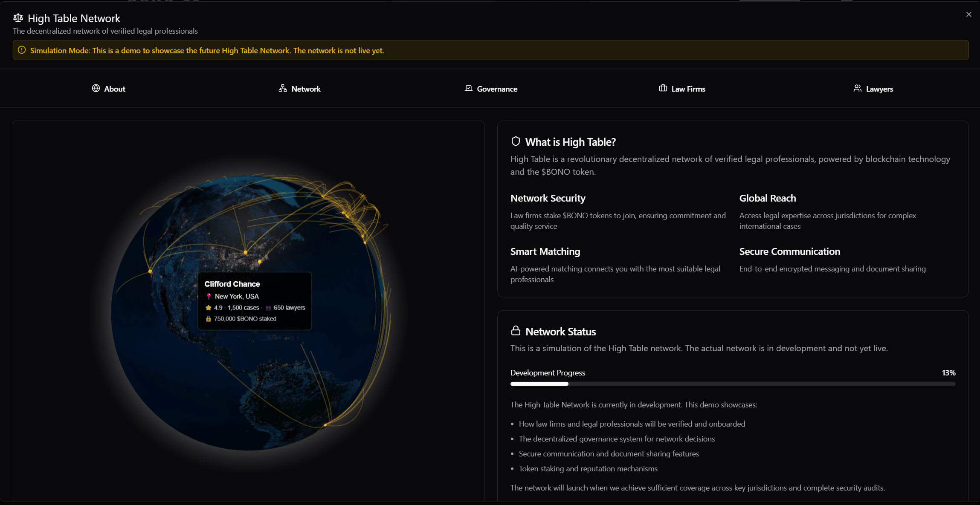
Task: Click the scales of justice logo icon
Action: pyautogui.click(x=18, y=18)
